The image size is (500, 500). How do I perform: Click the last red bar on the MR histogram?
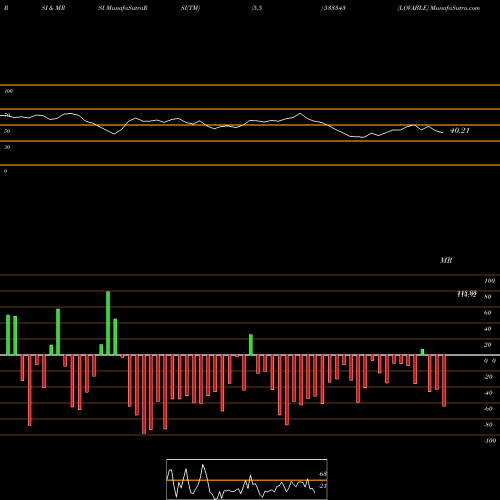pyautogui.click(x=444, y=381)
